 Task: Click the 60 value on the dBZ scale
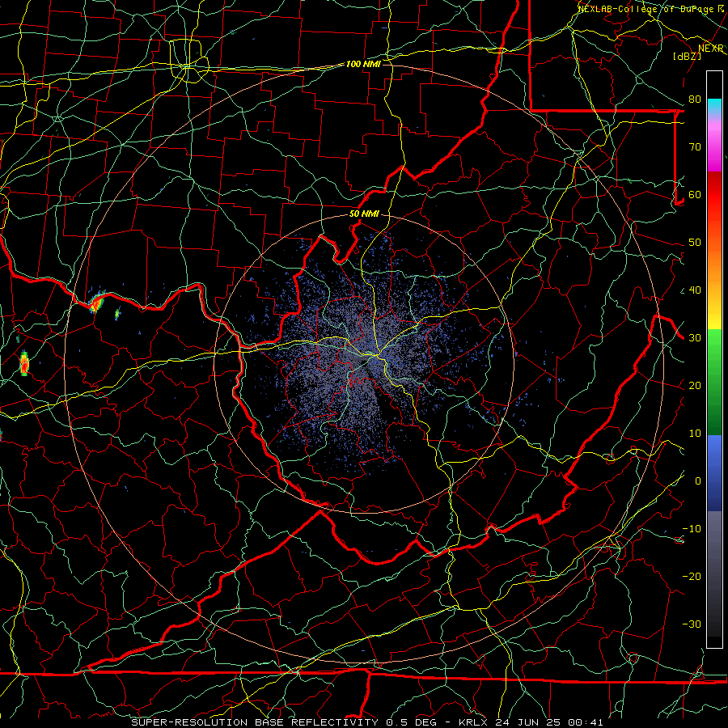695,195
